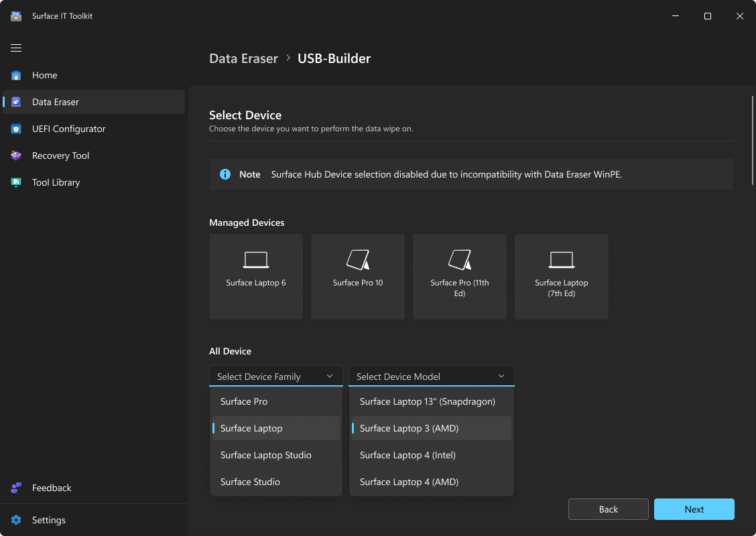Pick Surface Laptop 13" (Snapdragon) model
Screen dimensions: 756x536
[x=432, y=401]
